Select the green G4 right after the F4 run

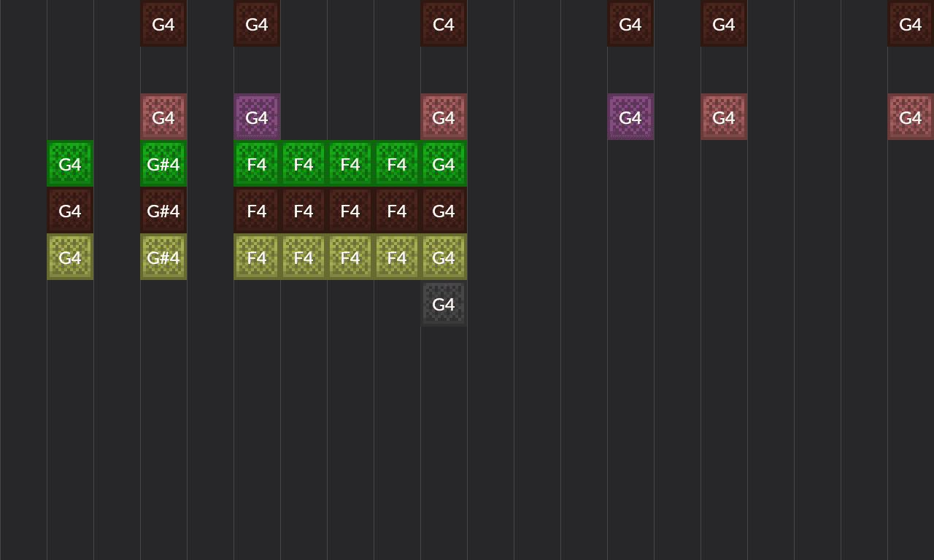click(x=444, y=163)
